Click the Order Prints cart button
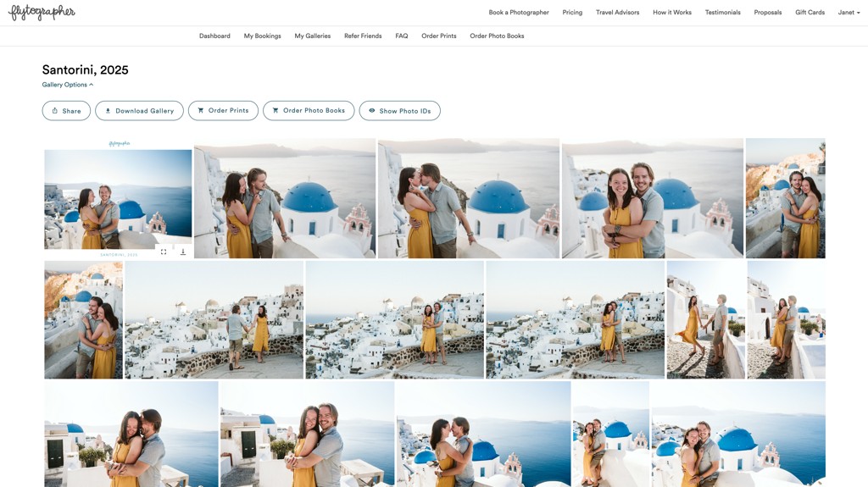Viewport: 868px width, 487px height. click(x=223, y=111)
